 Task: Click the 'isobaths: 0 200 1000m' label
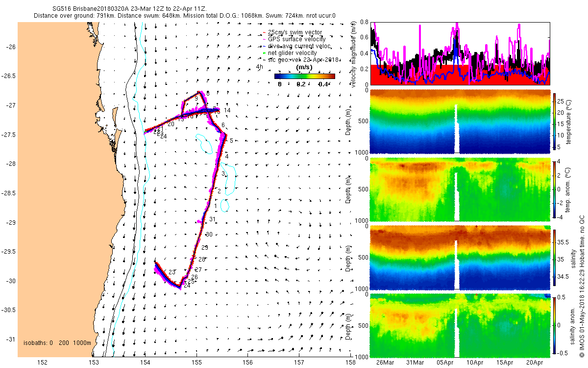tap(57, 342)
